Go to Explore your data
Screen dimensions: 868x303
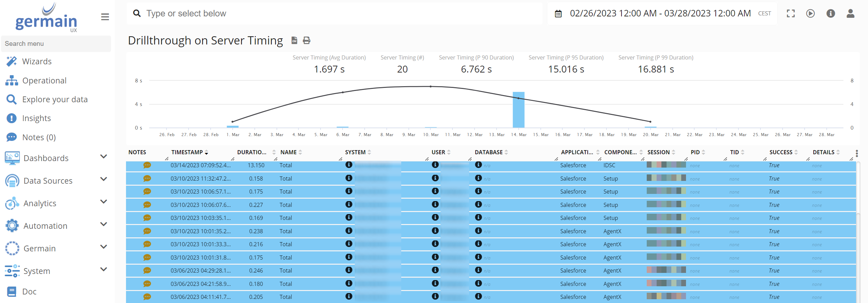[x=55, y=100]
